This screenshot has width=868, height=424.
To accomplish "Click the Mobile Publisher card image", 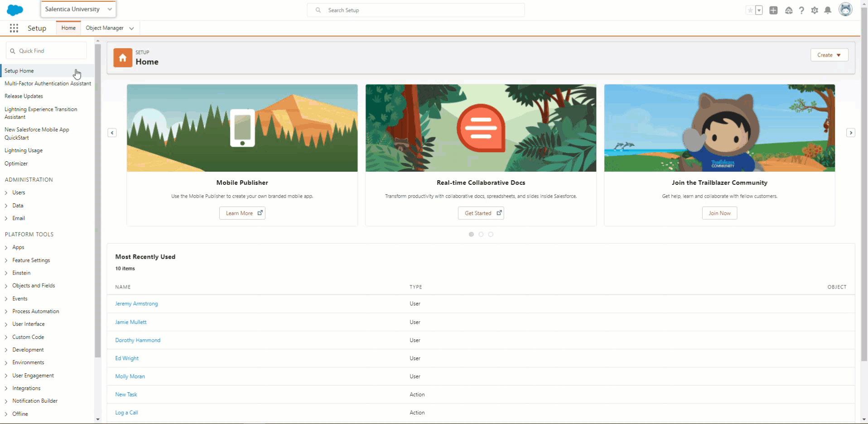I will (x=242, y=128).
